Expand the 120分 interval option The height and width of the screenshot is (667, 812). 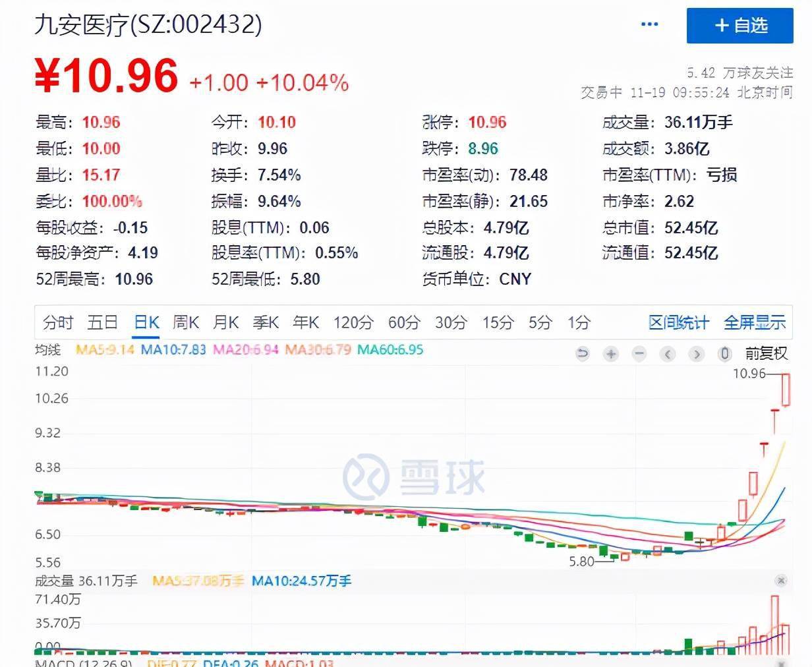[353, 323]
